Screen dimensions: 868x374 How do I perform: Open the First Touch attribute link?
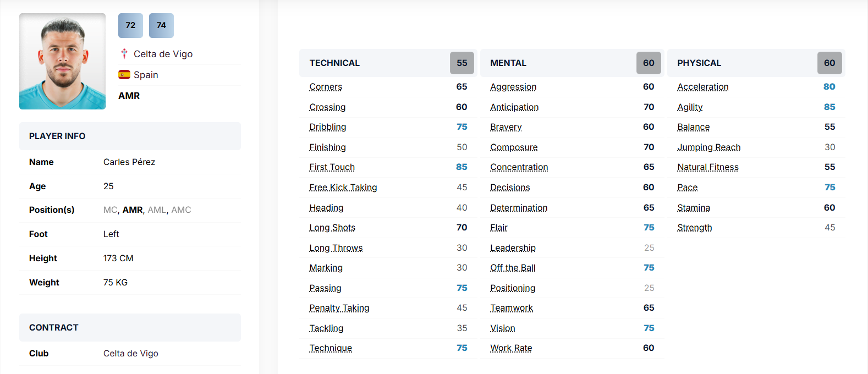(332, 167)
